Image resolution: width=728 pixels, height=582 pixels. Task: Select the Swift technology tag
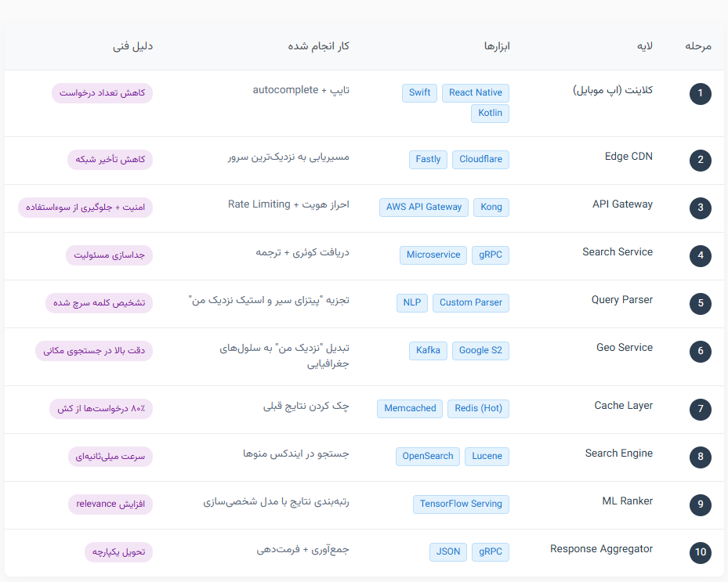[419, 92]
